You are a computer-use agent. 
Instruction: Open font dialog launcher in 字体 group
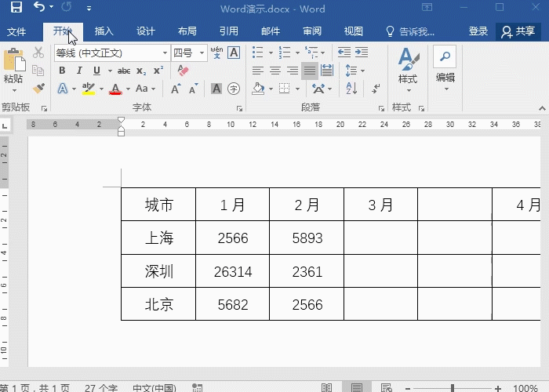click(239, 108)
